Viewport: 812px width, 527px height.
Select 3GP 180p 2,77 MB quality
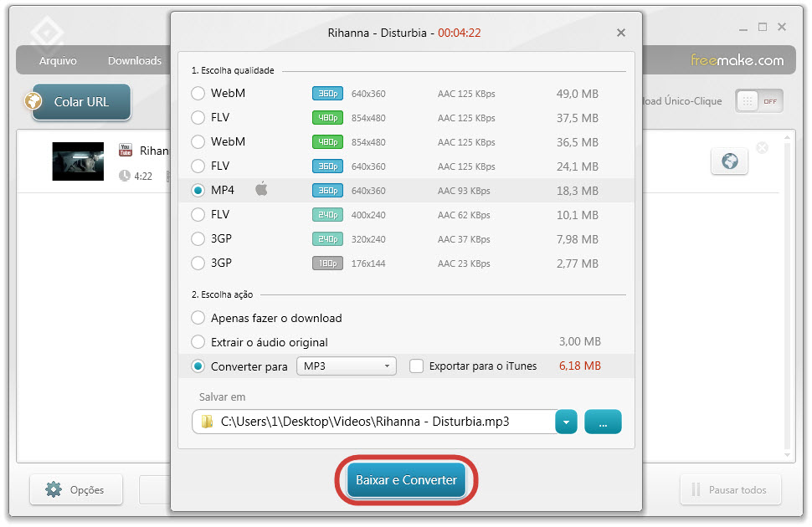[198, 263]
